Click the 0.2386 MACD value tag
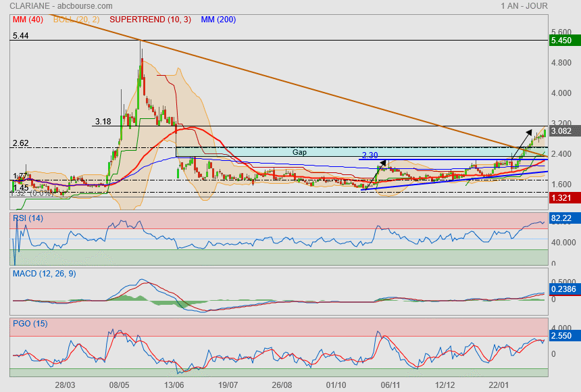 (x=565, y=289)
